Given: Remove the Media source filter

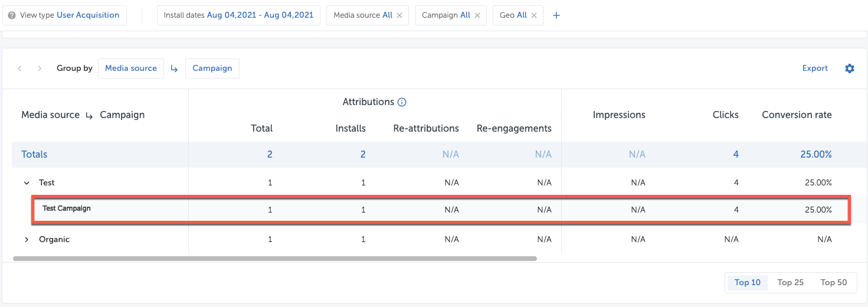Looking at the screenshot, I should pos(399,15).
